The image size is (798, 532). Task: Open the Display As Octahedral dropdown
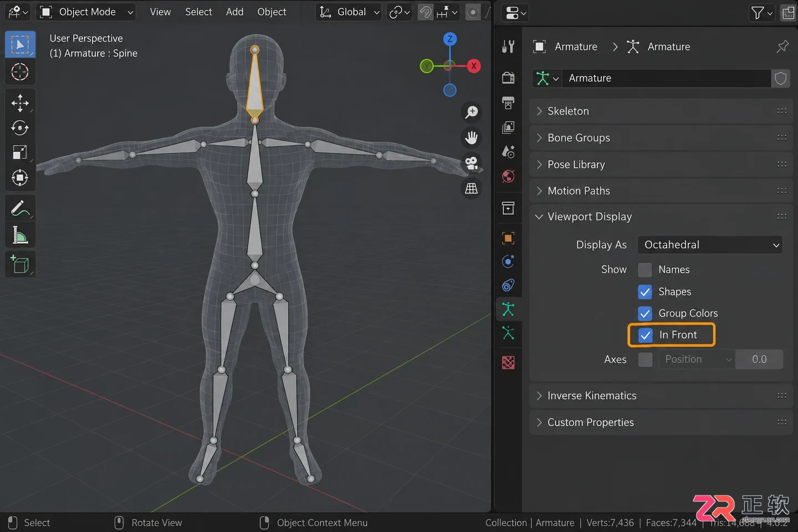pyautogui.click(x=710, y=245)
